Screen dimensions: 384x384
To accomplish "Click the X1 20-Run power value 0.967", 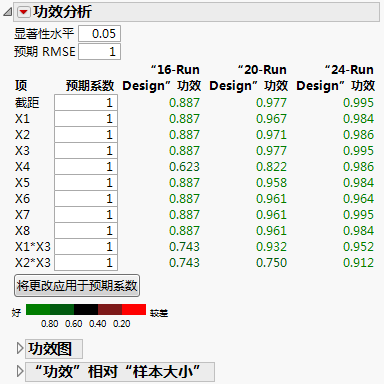I will (271, 119).
